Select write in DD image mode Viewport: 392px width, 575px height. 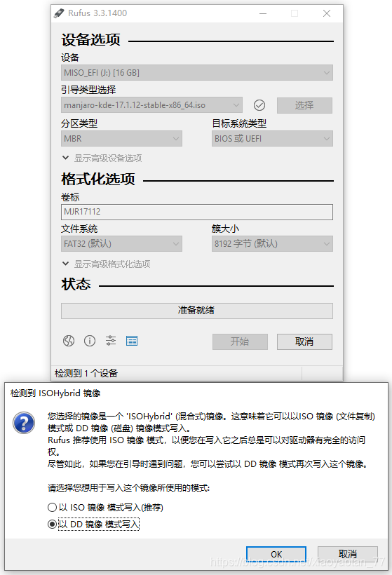coord(93,524)
